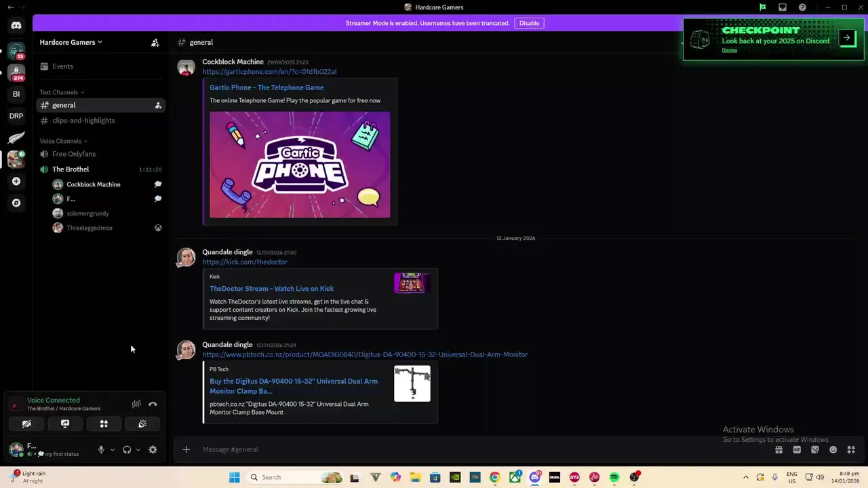Screen dimensions: 868x488
Task: Open the sticker picker icon
Action: point(815,449)
